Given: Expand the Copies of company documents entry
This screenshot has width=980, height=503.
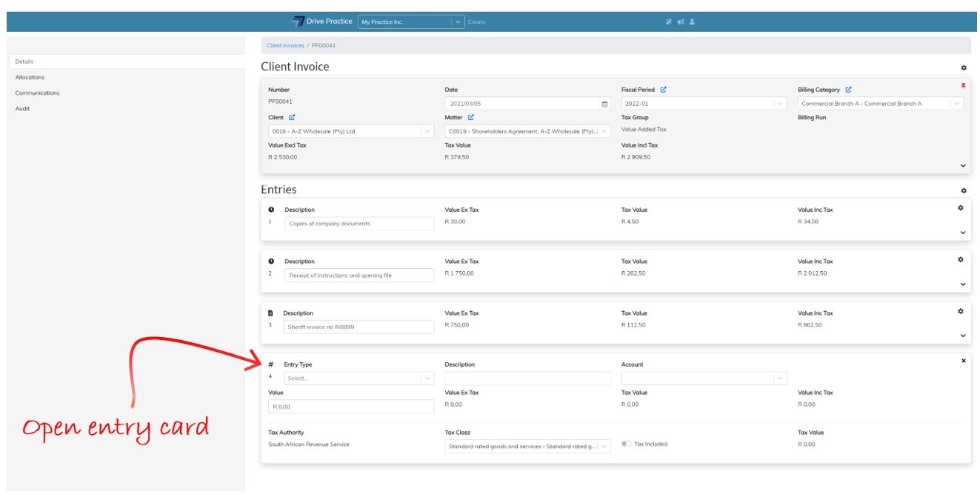Looking at the screenshot, I should (x=963, y=233).
